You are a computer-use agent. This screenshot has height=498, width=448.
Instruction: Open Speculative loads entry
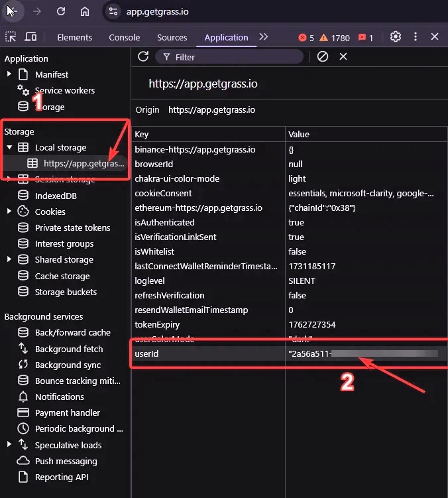click(x=68, y=445)
